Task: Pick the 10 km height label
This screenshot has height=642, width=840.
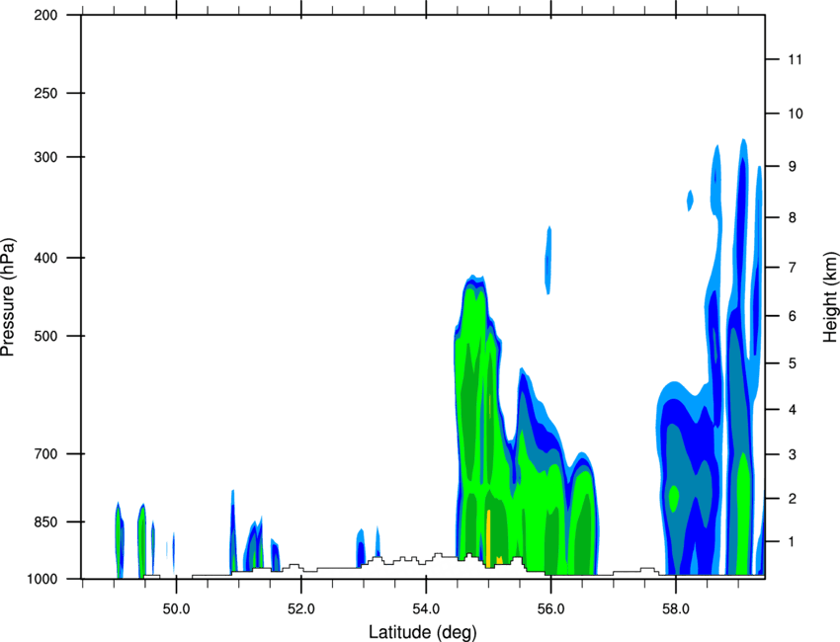Action: [x=795, y=114]
